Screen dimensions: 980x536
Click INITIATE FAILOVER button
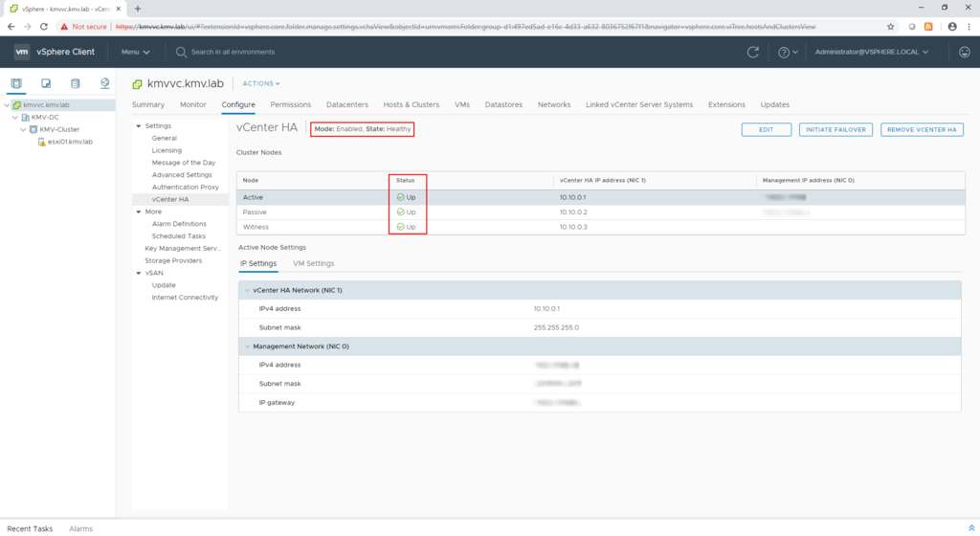click(x=835, y=129)
